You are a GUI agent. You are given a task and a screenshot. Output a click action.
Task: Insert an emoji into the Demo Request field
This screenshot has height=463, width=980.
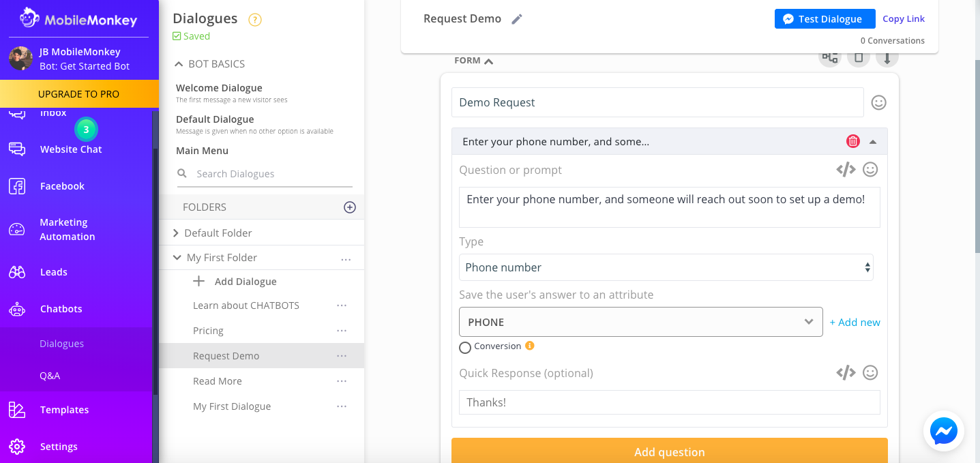click(x=878, y=102)
